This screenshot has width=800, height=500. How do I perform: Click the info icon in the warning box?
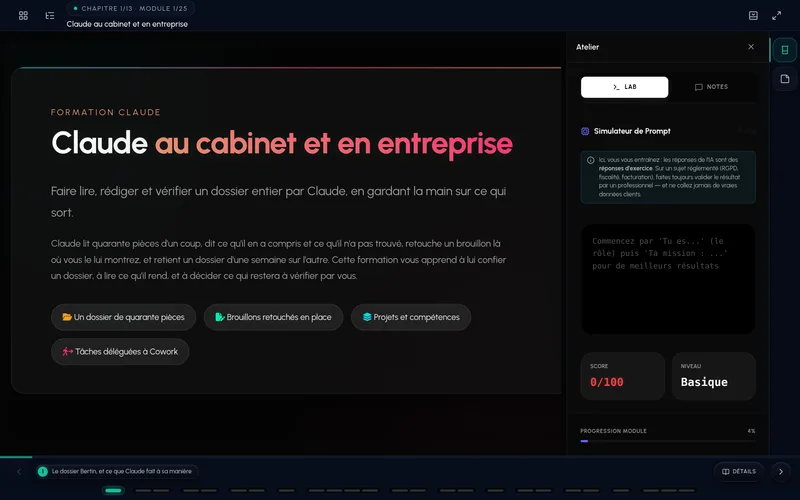591,160
